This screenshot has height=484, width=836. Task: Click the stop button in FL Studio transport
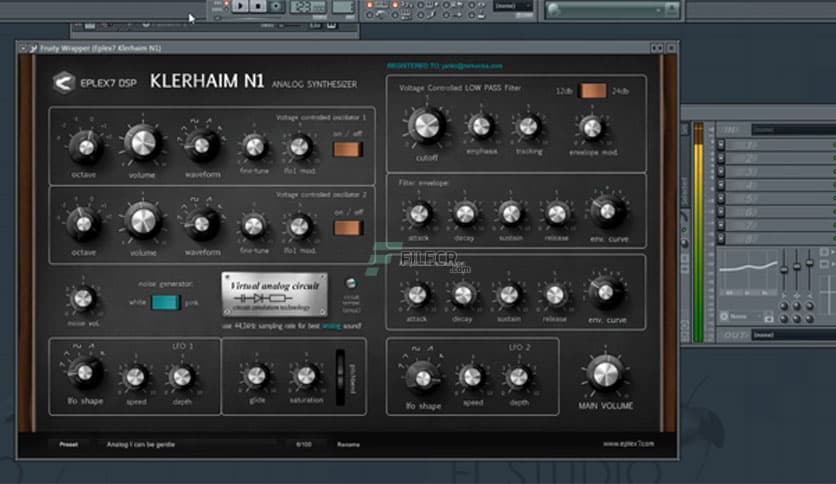(x=258, y=6)
